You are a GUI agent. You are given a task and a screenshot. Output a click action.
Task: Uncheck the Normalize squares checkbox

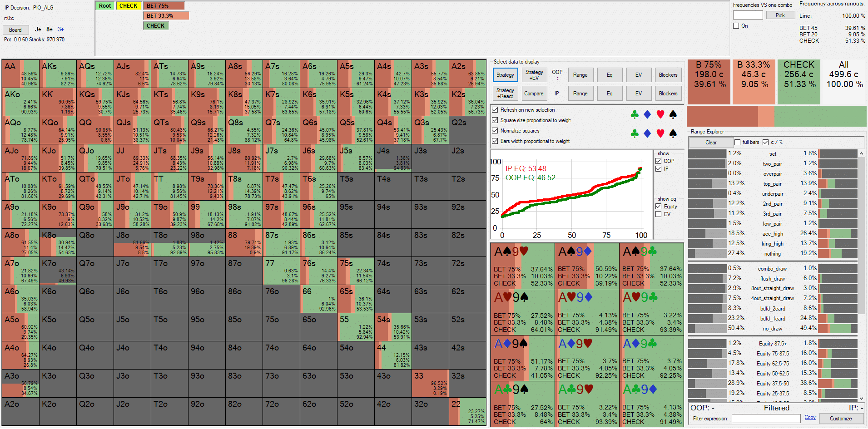495,131
